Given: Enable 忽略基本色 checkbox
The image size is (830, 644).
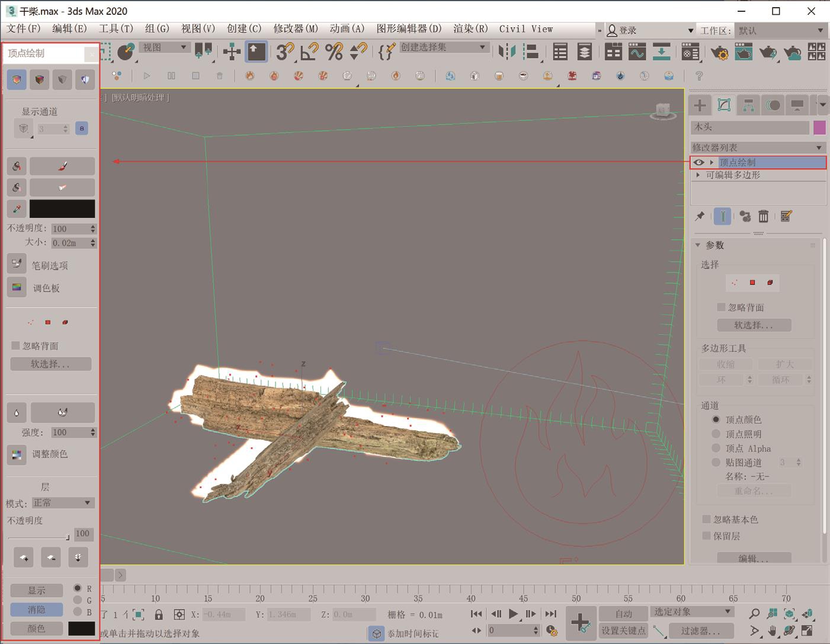Looking at the screenshot, I should click(x=706, y=520).
